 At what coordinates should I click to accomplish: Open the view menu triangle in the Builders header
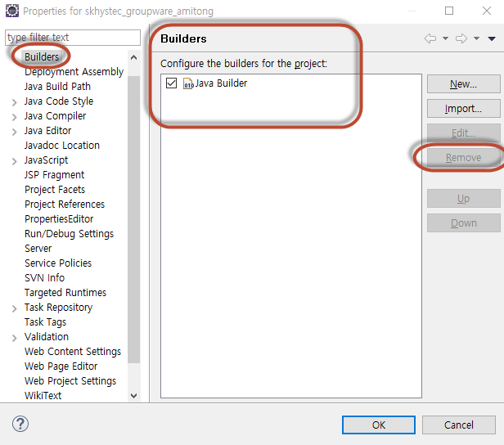(492, 38)
